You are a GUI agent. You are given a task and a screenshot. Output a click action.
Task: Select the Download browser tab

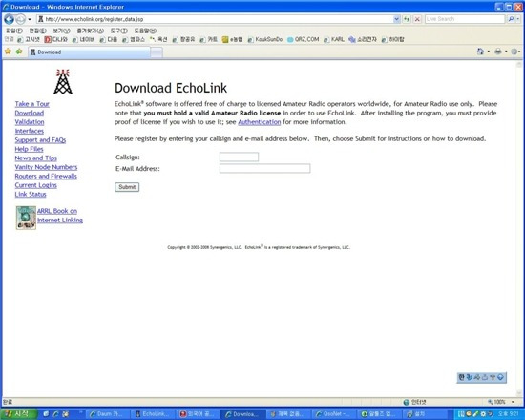coord(89,52)
